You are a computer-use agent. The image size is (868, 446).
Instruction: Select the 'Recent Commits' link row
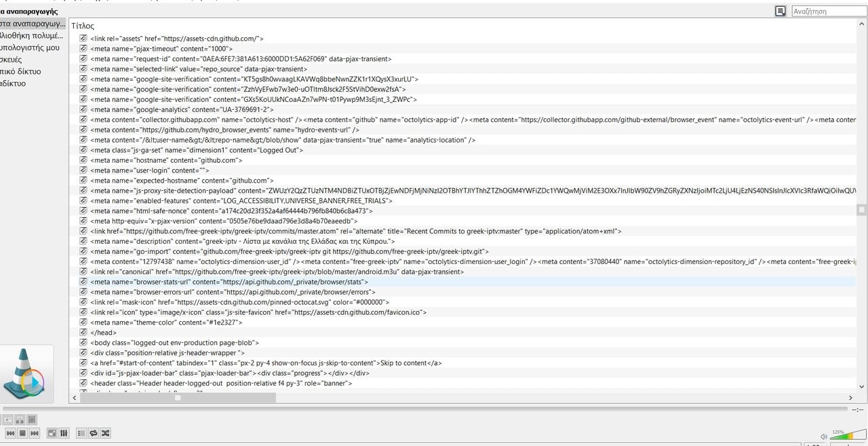pos(463,231)
